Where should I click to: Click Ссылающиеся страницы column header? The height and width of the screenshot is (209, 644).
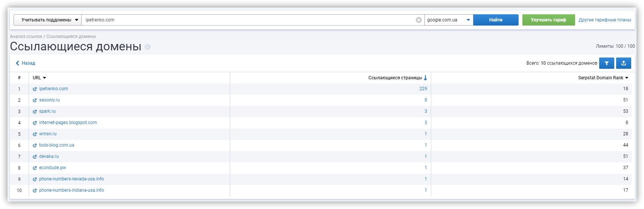click(395, 78)
